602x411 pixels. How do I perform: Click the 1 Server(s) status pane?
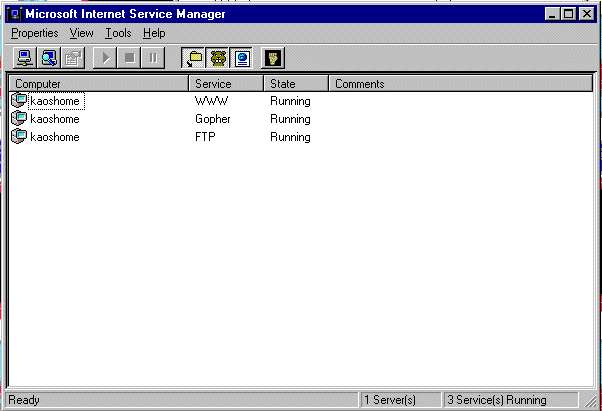click(400, 400)
